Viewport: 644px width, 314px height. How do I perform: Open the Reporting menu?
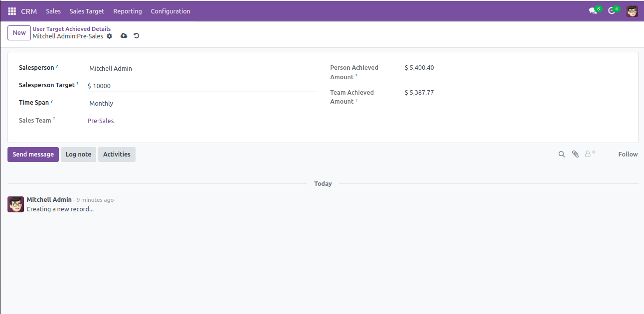[127, 11]
